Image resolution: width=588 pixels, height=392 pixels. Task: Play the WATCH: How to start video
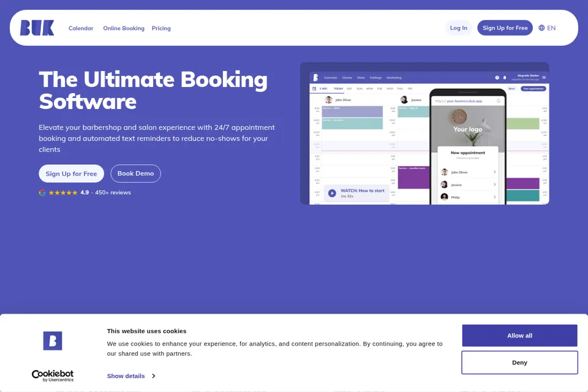[x=356, y=193]
